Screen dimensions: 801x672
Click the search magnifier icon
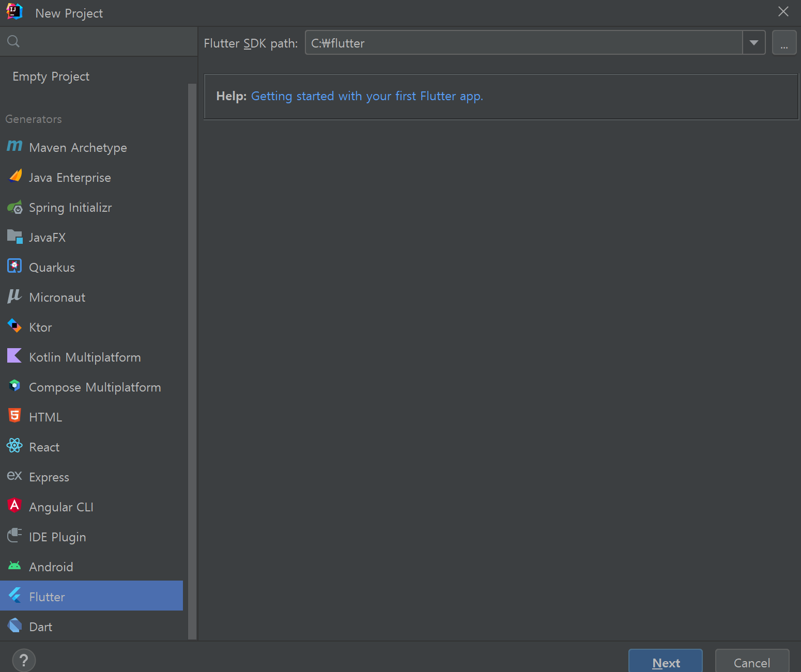pyautogui.click(x=13, y=41)
